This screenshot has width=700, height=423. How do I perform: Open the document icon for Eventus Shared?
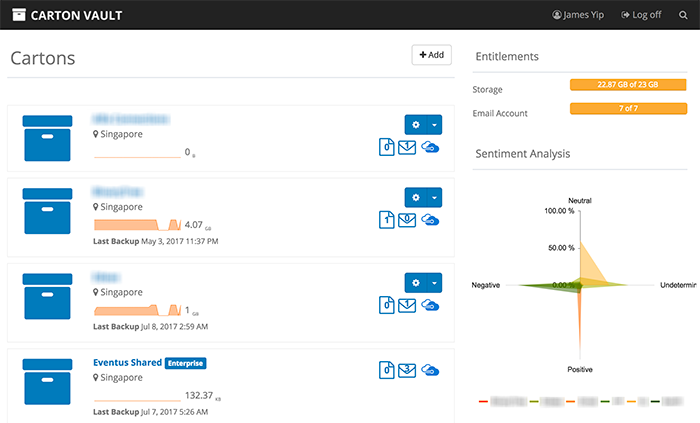(x=387, y=370)
